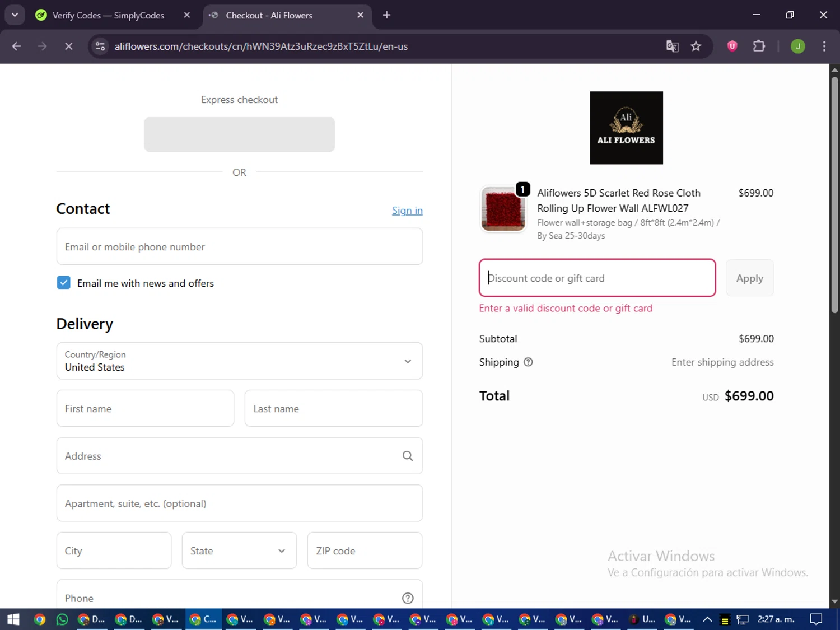840x630 pixels.
Task: Open the extensions puzzle icon
Action: 759,46
